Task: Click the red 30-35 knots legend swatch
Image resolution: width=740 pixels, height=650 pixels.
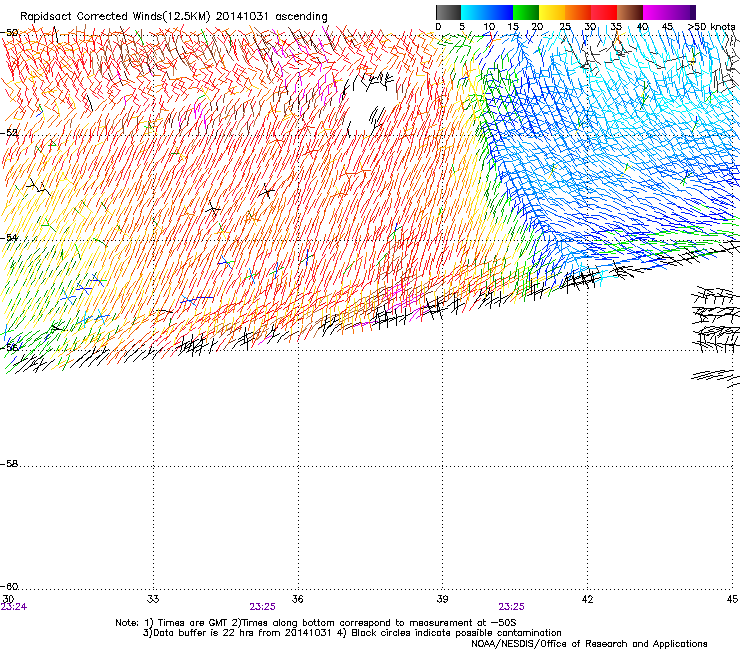Action: [x=604, y=12]
